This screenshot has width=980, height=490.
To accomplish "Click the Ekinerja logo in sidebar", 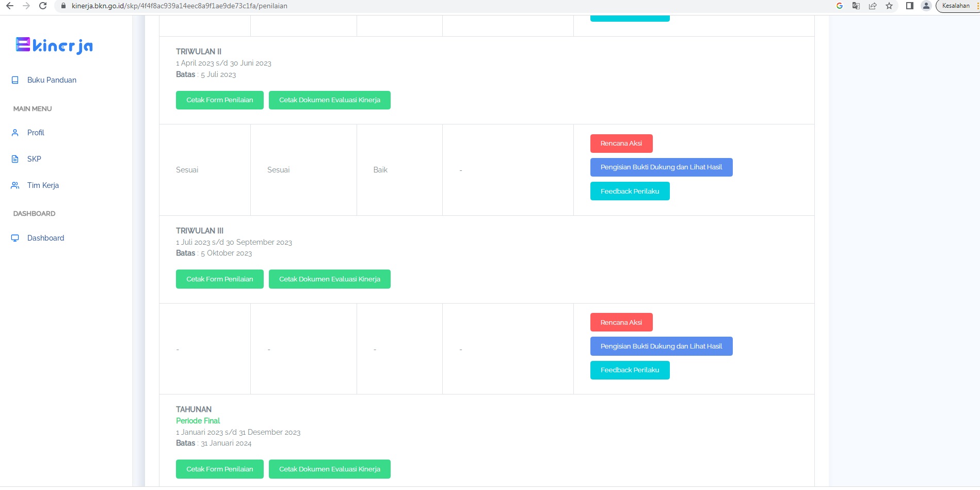I will [54, 45].
